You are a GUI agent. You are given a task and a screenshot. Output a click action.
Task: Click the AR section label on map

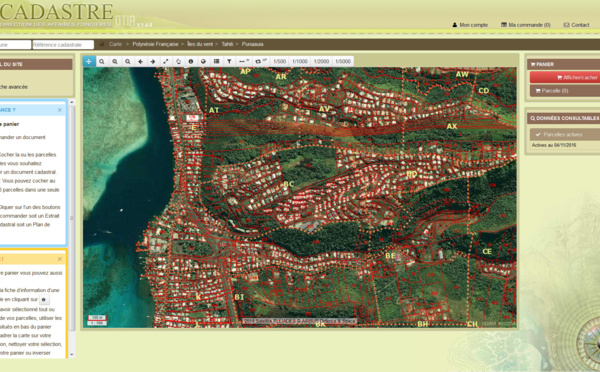(x=281, y=77)
